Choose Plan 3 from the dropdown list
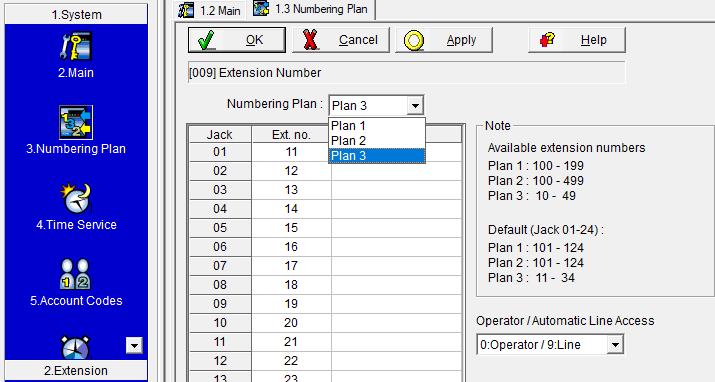715x382 pixels. click(377, 155)
